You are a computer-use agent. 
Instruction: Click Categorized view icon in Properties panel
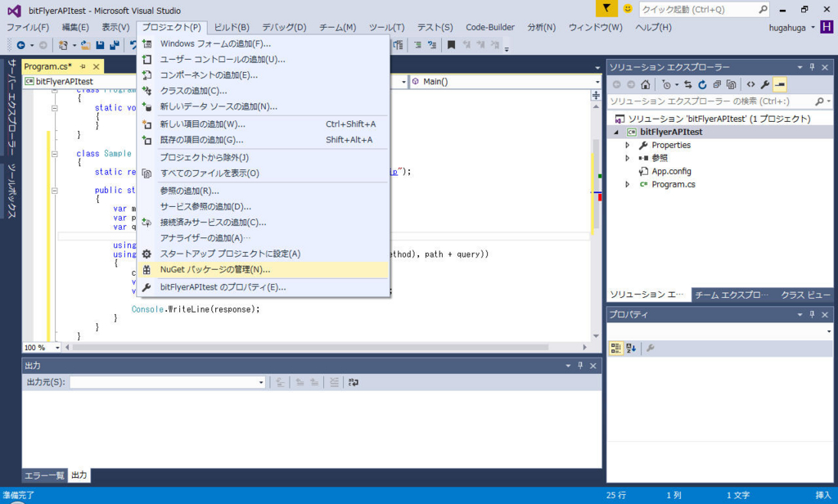coord(616,349)
